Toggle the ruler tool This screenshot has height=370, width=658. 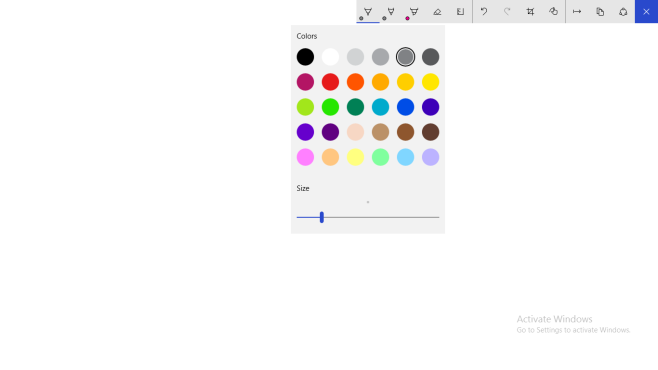[460, 12]
